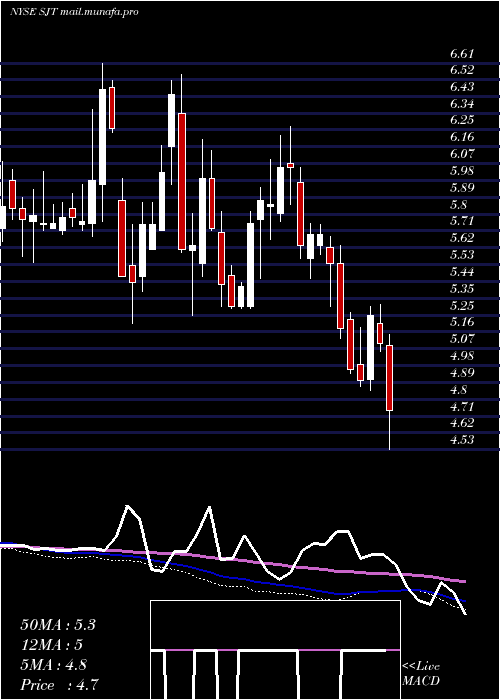
Task: Click the <<Live MACD label
Action: click(421, 673)
